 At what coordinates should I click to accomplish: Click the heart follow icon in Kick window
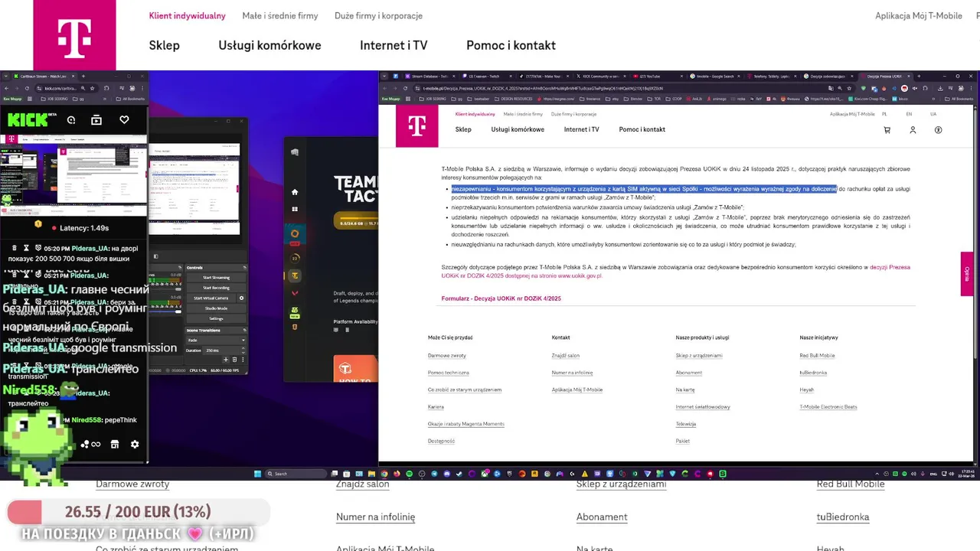(x=124, y=120)
